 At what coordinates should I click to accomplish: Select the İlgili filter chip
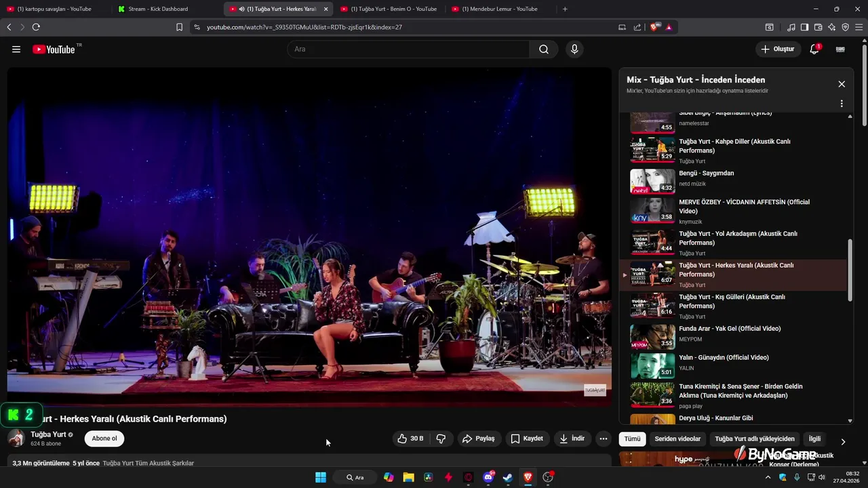814,439
